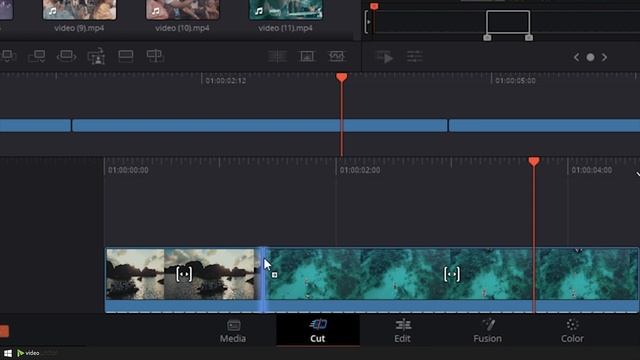
Task: Open the Tools sliders icon
Action: pos(414,57)
